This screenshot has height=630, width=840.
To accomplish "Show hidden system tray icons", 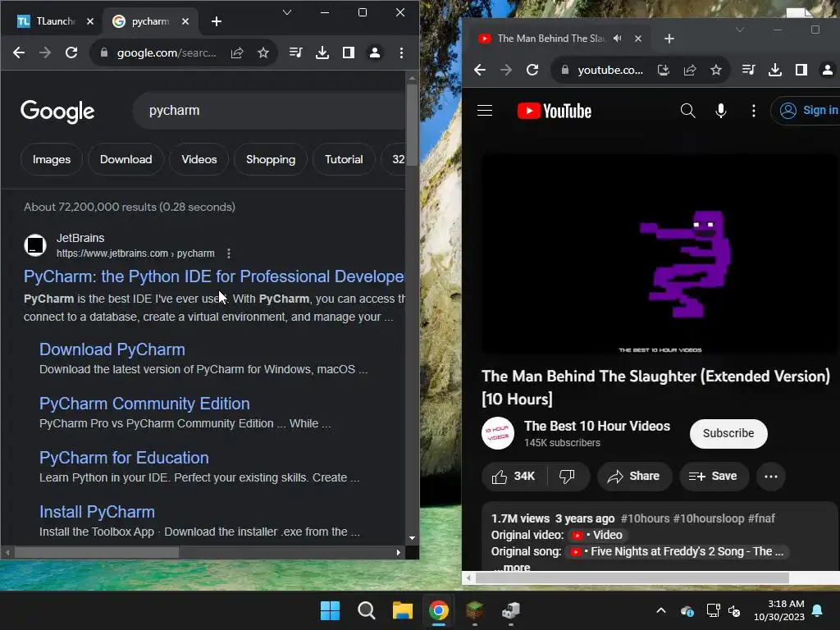I will point(661,610).
